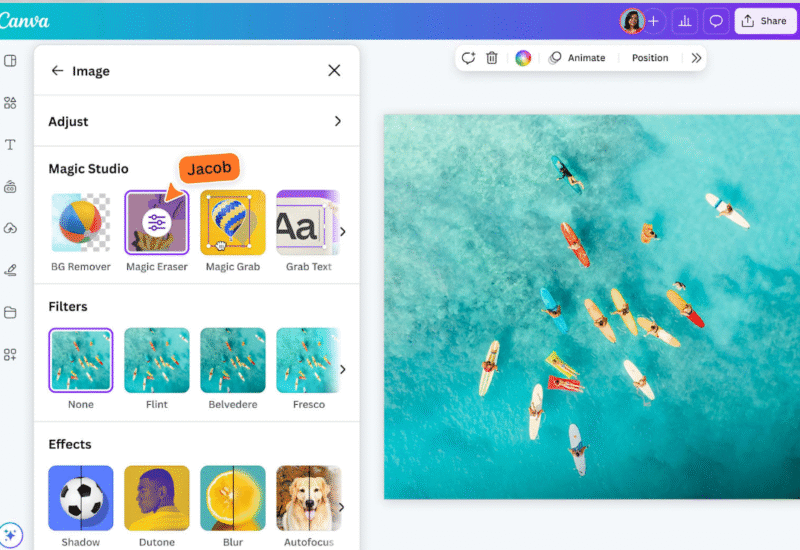Show more Effects arrow
Viewport: 800px width, 550px height.
pos(342,507)
